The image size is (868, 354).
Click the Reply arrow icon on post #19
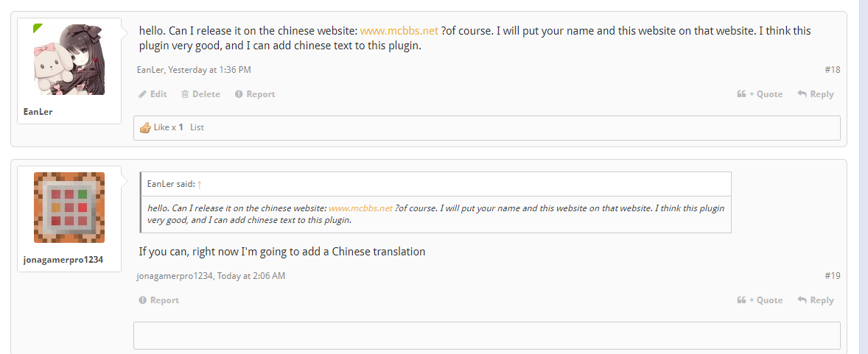point(802,300)
